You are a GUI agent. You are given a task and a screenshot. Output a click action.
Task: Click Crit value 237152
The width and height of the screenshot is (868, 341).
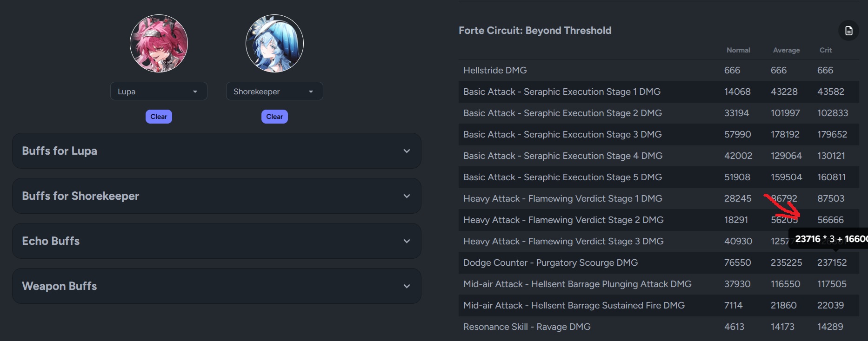coord(832,262)
